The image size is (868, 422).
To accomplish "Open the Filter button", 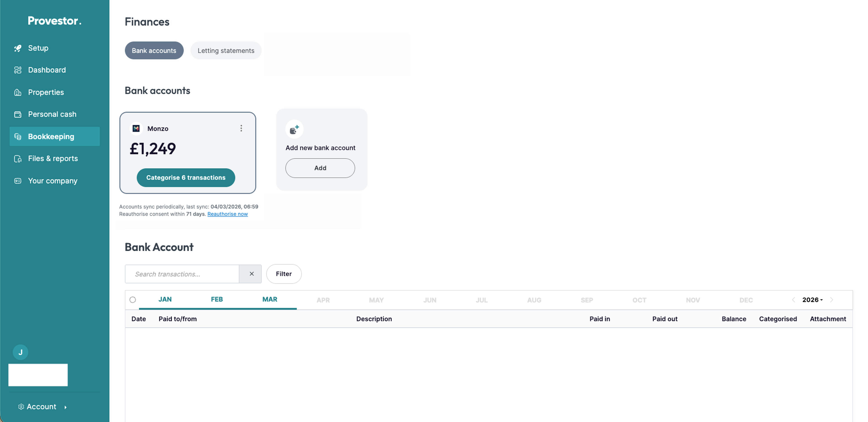I will (284, 274).
